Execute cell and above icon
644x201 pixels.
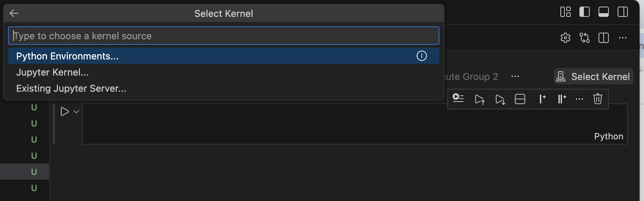(479, 99)
